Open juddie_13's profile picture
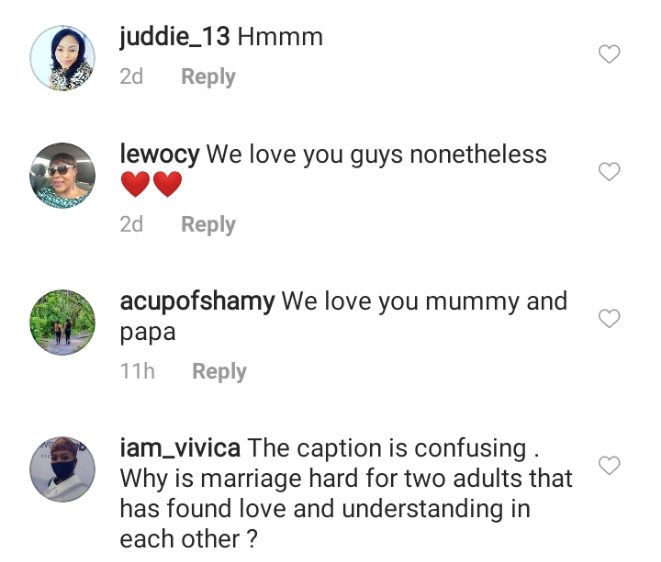The height and width of the screenshot is (562, 661). [x=63, y=59]
